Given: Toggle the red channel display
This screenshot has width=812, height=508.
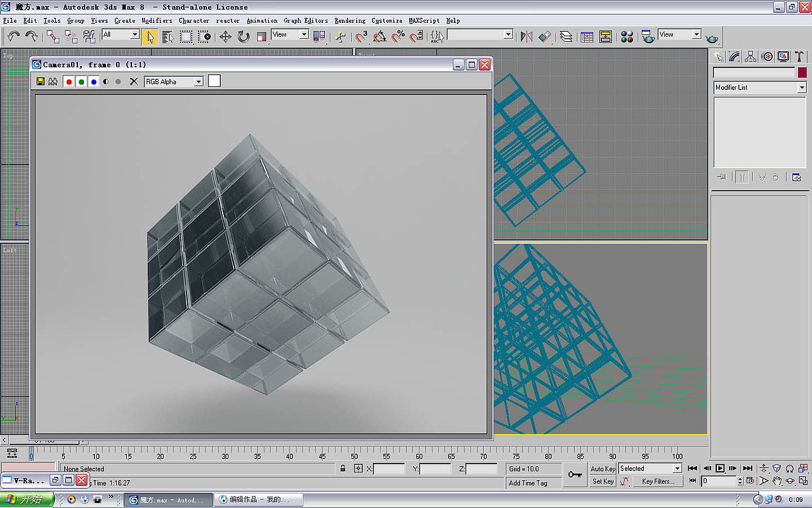Looking at the screenshot, I should coord(69,81).
